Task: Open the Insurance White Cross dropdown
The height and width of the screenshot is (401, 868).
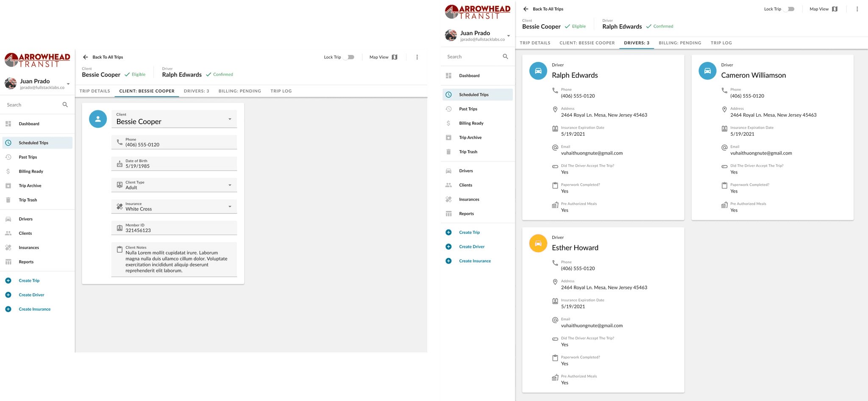Action: pyautogui.click(x=174, y=207)
